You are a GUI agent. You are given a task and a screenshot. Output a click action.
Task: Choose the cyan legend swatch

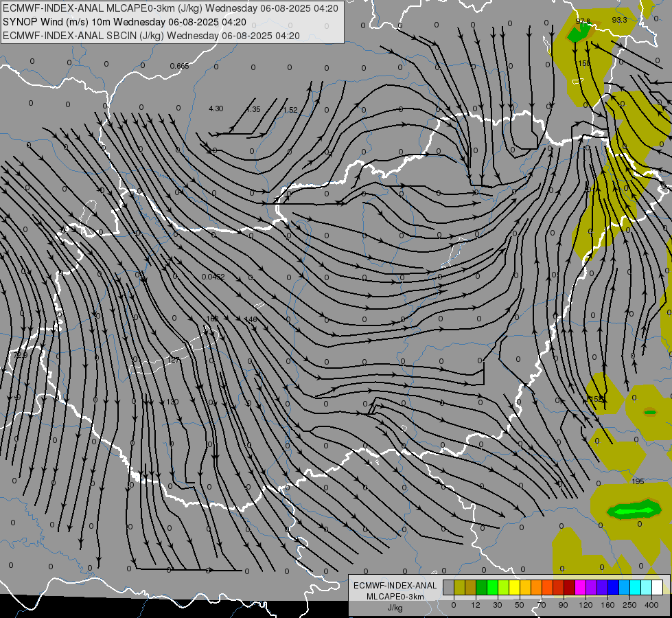[635, 588]
